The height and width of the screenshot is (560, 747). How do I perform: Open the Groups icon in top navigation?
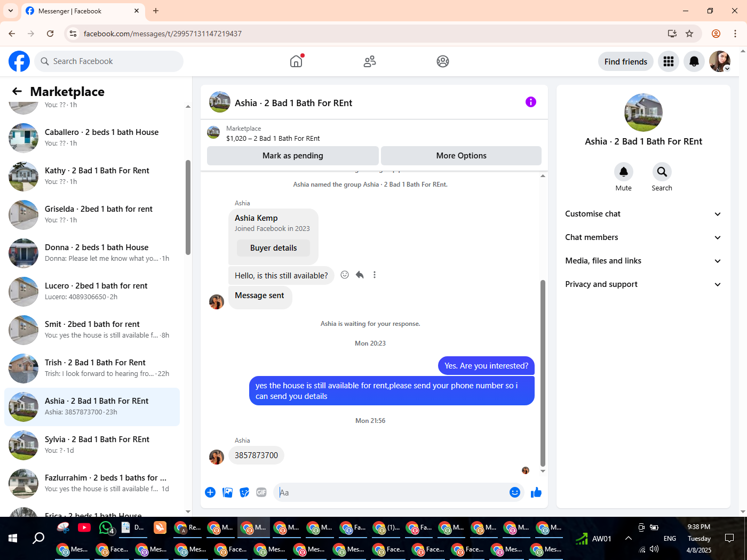[443, 61]
